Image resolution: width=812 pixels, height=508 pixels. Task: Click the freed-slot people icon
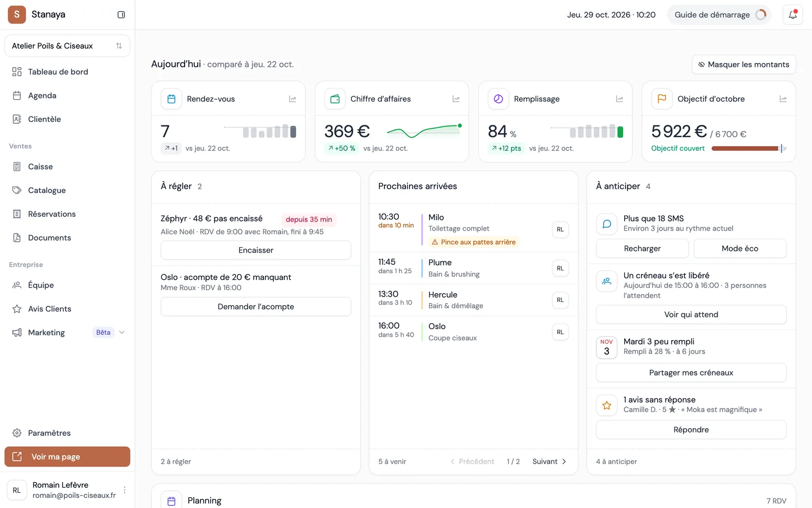[x=606, y=281]
